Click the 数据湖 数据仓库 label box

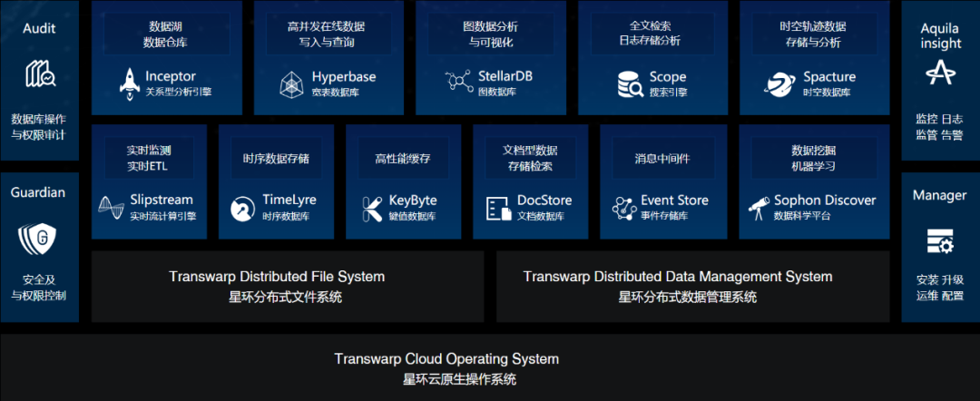pyautogui.click(x=168, y=34)
